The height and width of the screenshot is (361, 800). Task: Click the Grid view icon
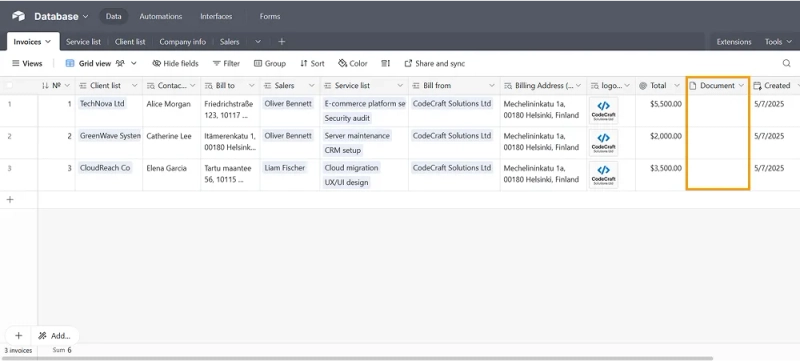coord(70,63)
